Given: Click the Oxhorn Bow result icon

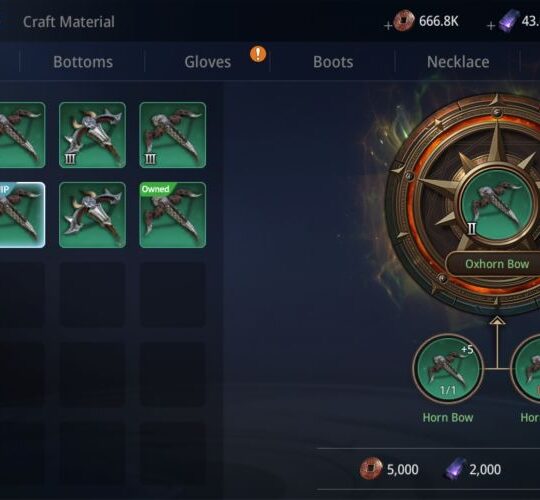Looking at the screenshot, I should tap(496, 205).
